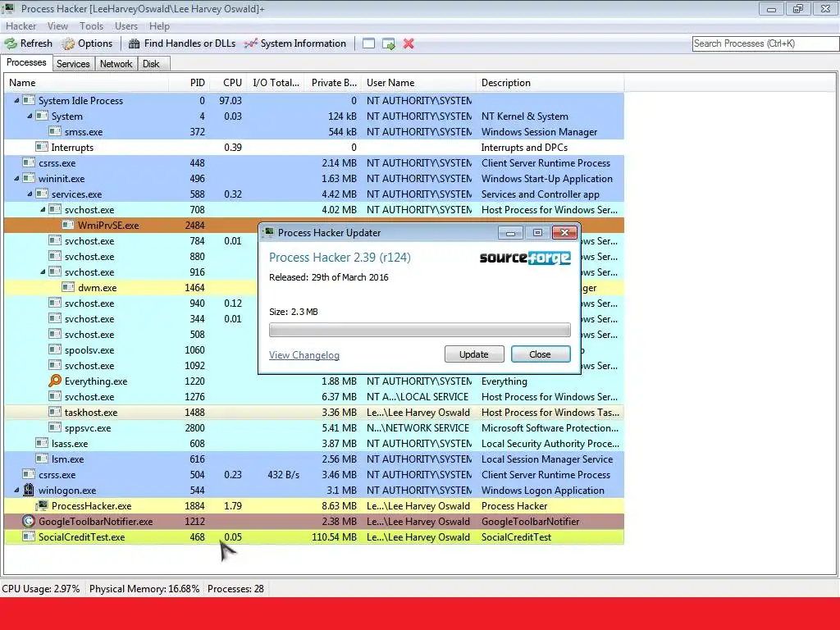This screenshot has width=840, height=630.
Task: Click the Windows Logon Application description
Action: click(x=543, y=491)
